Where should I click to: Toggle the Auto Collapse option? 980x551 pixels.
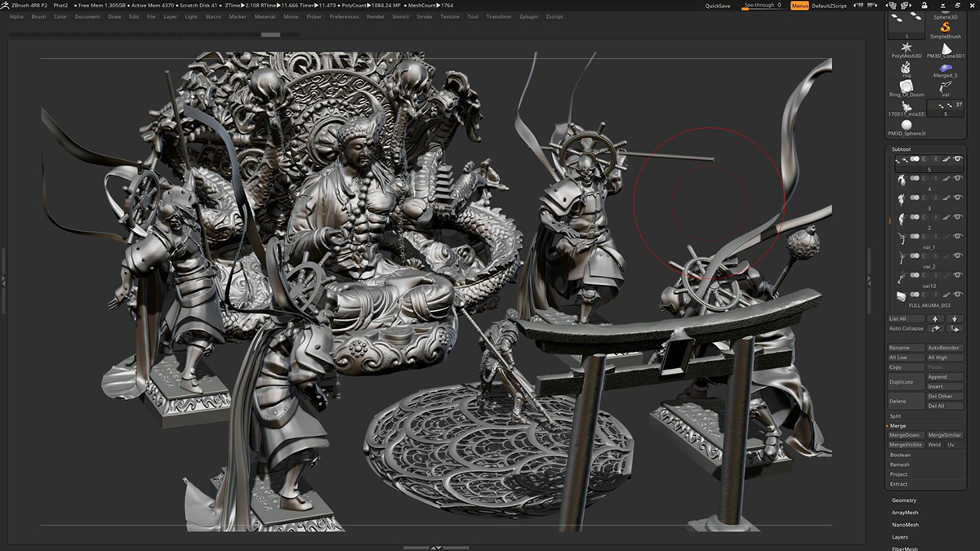(x=906, y=328)
